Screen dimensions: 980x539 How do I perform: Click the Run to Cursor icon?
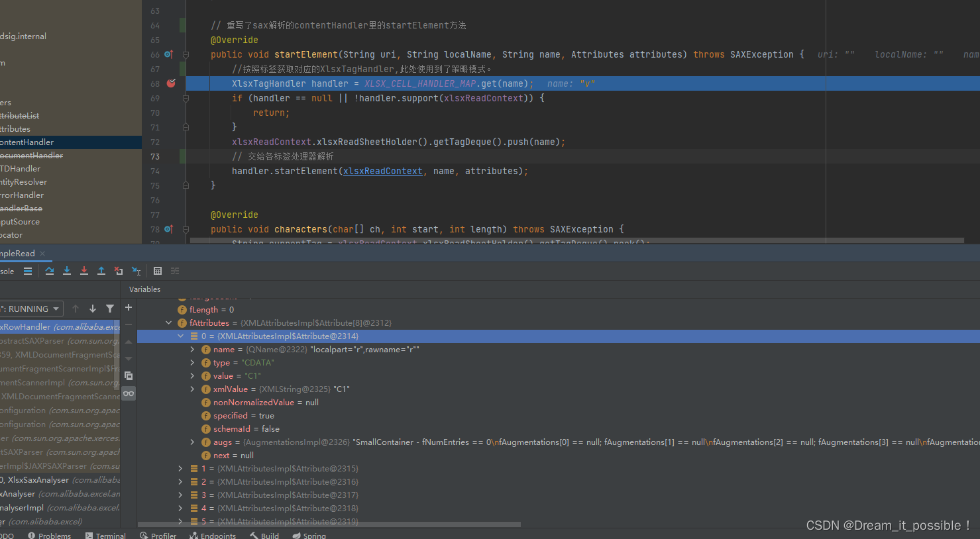pyautogui.click(x=136, y=271)
